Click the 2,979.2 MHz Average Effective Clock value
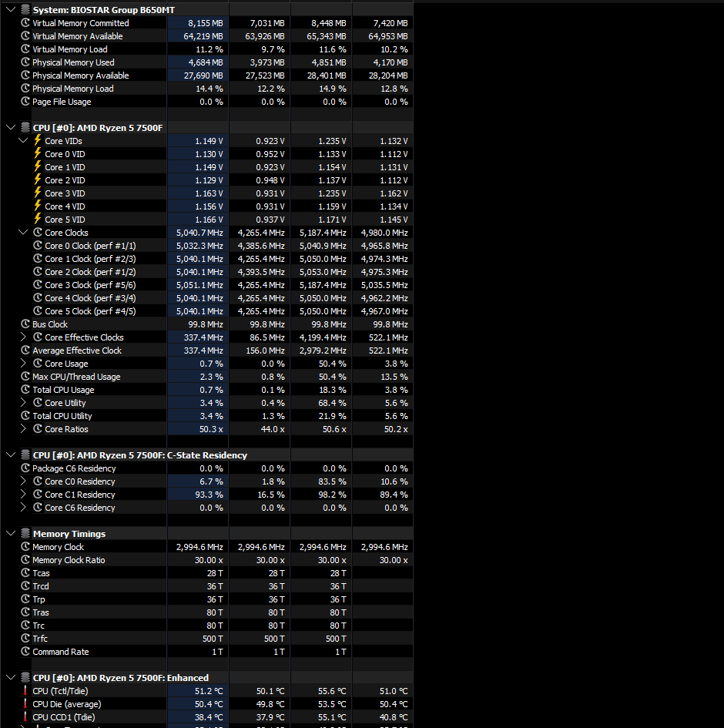 (x=323, y=351)
